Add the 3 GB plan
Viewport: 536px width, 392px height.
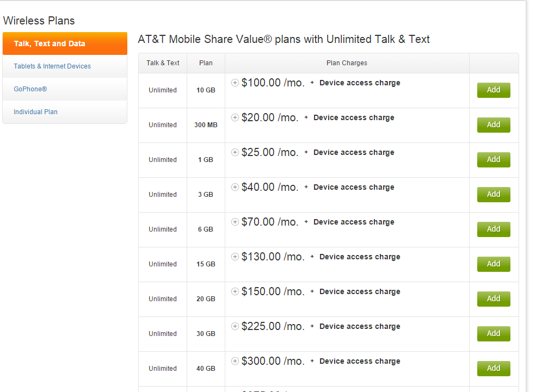tap(494, 195)
